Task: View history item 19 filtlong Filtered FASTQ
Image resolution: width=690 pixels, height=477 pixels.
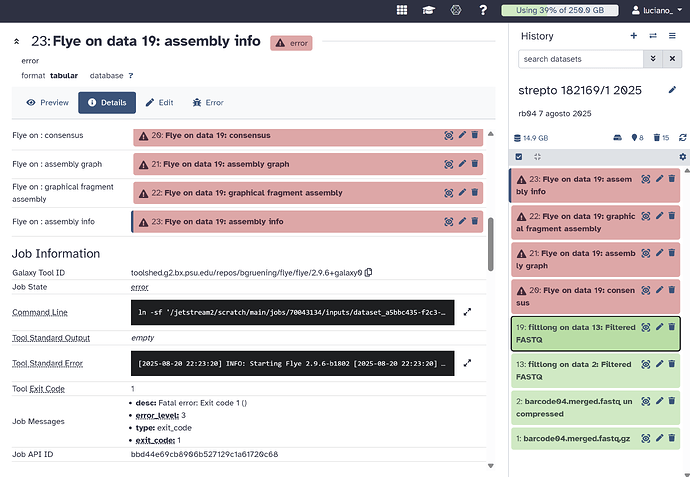Action: (646, 327)
